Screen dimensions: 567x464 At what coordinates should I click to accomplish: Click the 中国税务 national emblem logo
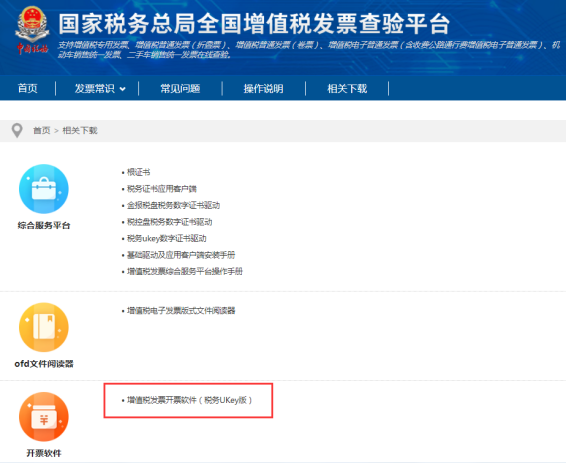click(32, 30)
